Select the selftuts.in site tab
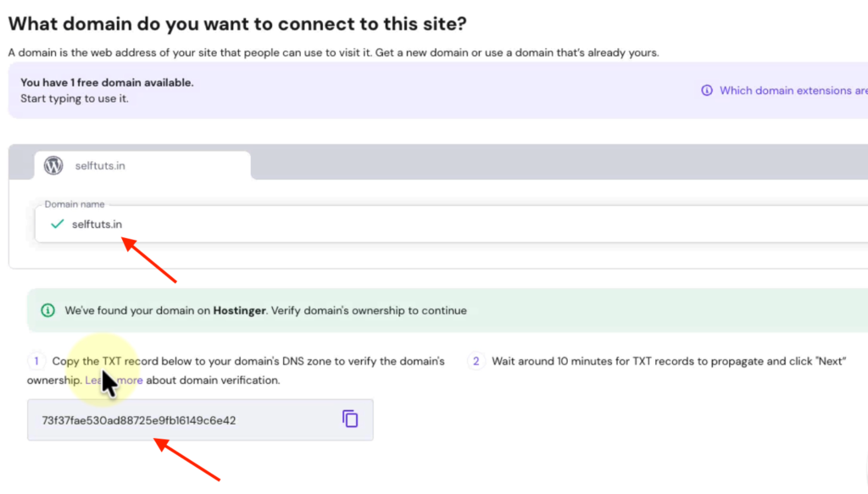This screenshot has height=494, width=868. pos(142,165)
